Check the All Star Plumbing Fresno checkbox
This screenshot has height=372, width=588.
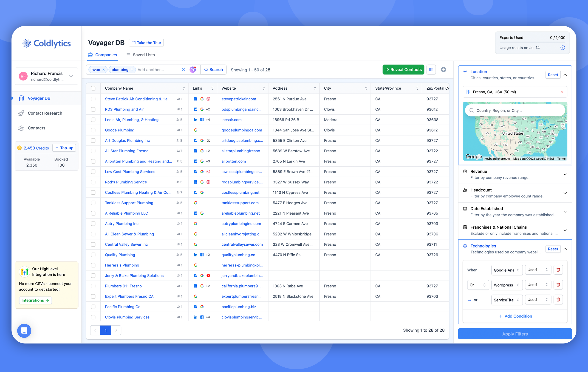pos(93,151)
